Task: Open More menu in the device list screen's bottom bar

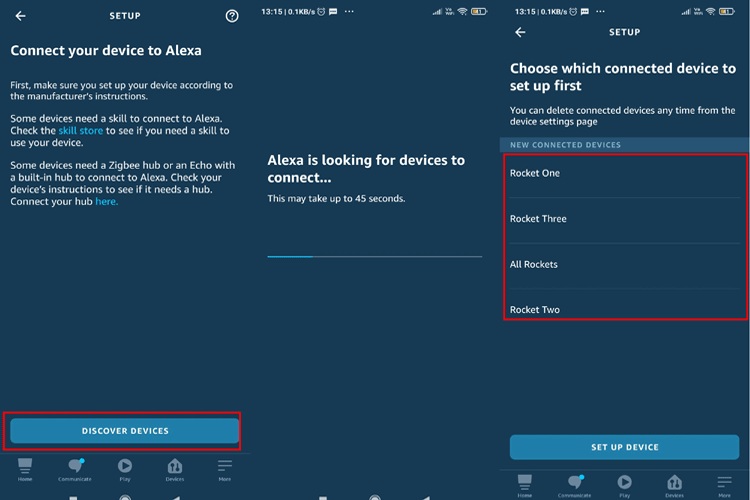Action: point(725,486)
